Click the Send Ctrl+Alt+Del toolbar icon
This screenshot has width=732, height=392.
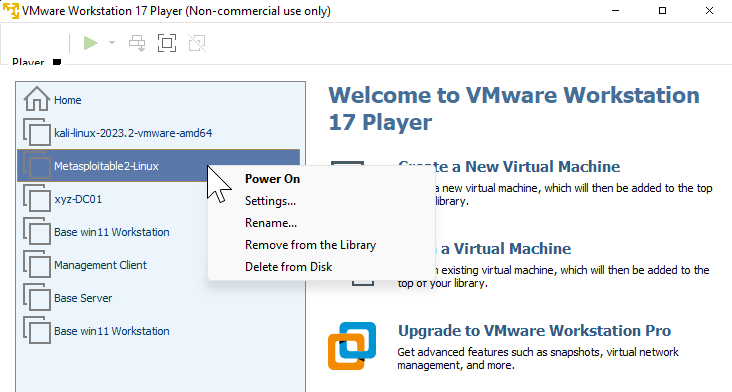coord(137,43)
